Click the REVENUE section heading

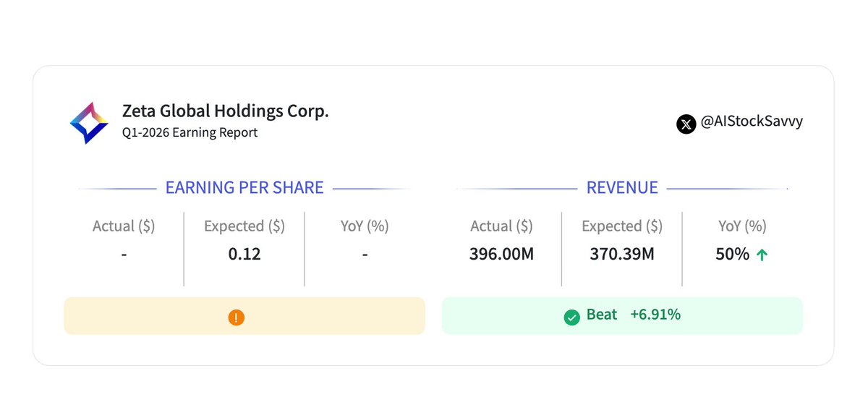click(622, 188)
